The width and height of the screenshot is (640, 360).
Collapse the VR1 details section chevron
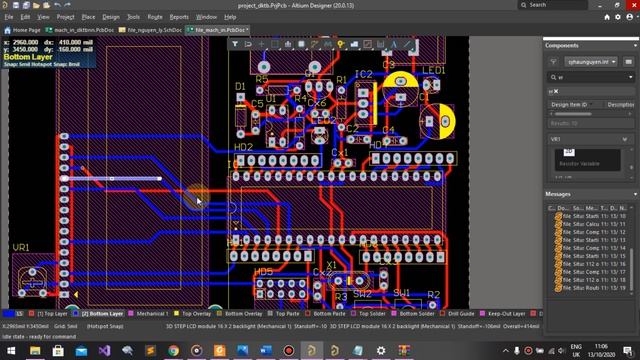pyautogui.click(x=624, y=140)
